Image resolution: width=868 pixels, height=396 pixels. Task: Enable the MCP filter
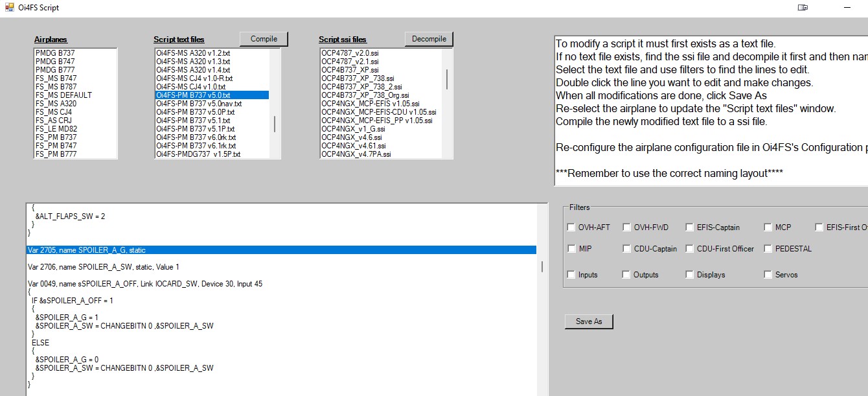coord(767,227)
